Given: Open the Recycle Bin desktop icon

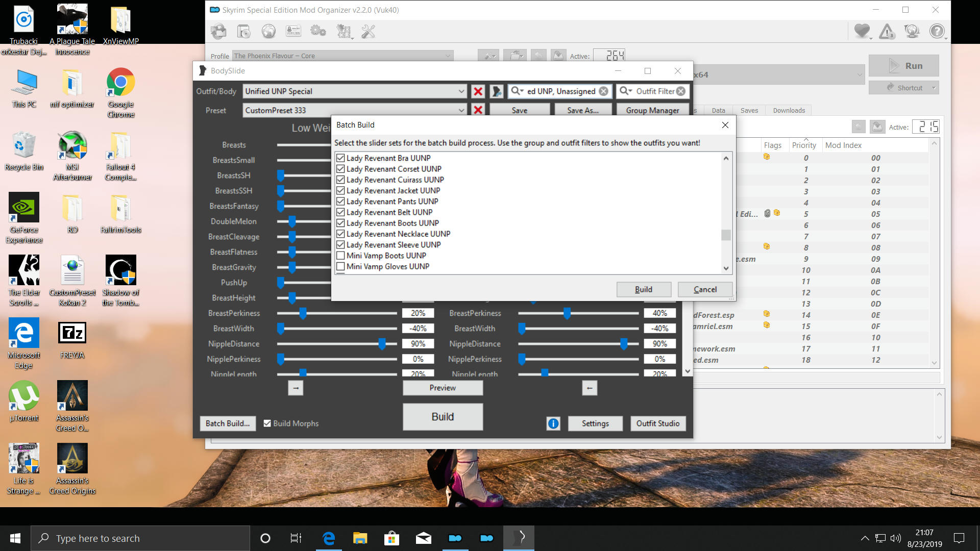Looking at the screenshot, I should (x=24, y=151).
